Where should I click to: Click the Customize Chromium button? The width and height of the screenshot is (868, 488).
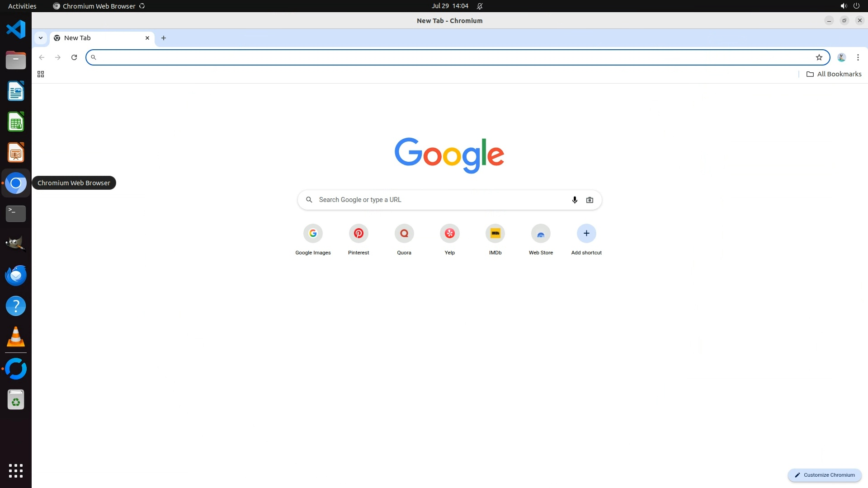click(x=825, y=475)
